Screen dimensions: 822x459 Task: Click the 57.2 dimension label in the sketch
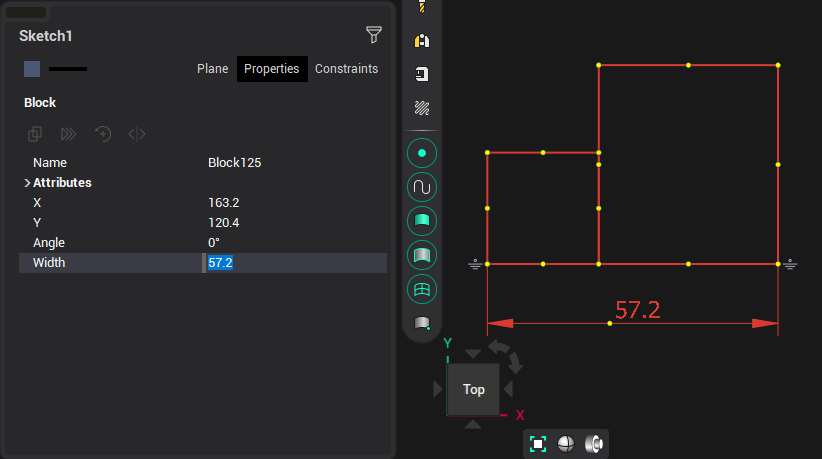(x=637, y=310)
